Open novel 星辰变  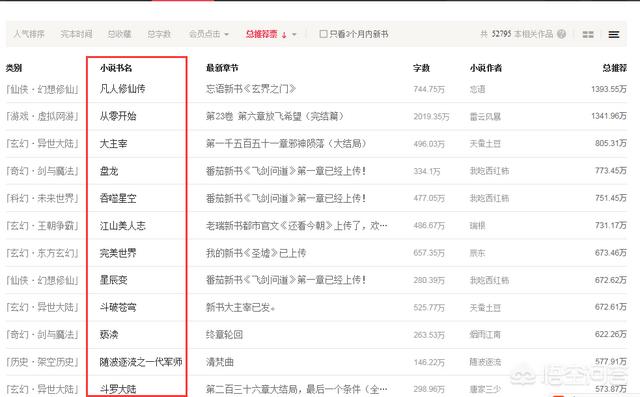tap(113, 280)
